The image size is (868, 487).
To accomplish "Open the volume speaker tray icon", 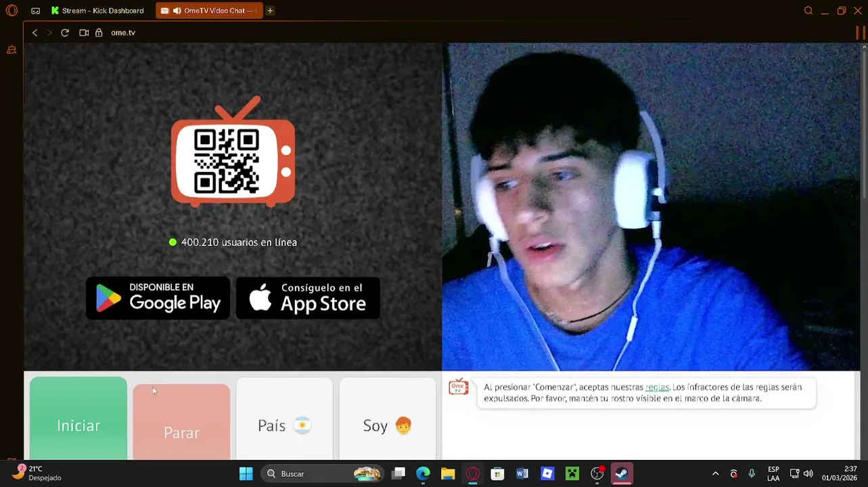I will click(808, 473).
